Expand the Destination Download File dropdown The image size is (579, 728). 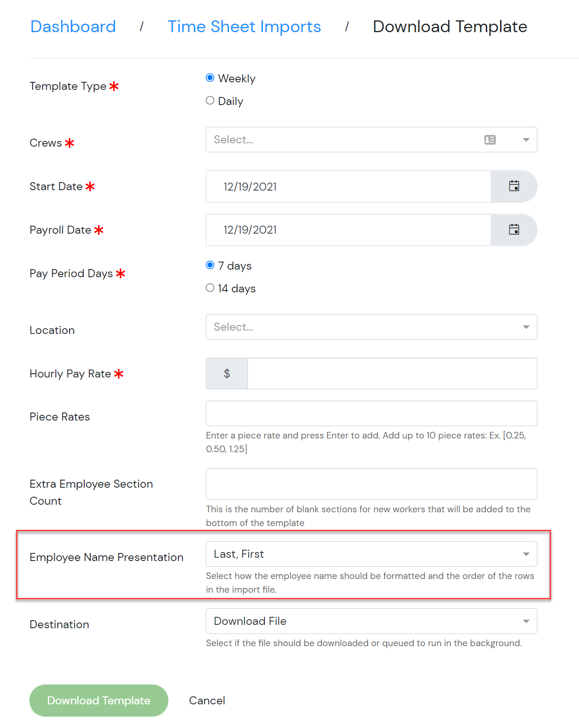pyautogui.click(x=371, y=621)
